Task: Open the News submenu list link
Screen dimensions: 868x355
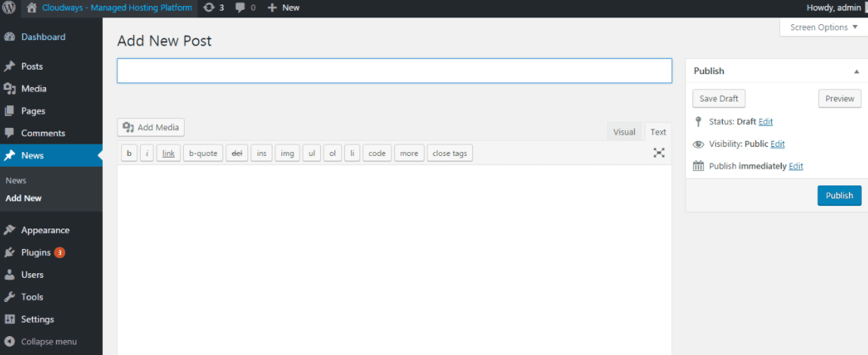Action: tap(16, 181)
